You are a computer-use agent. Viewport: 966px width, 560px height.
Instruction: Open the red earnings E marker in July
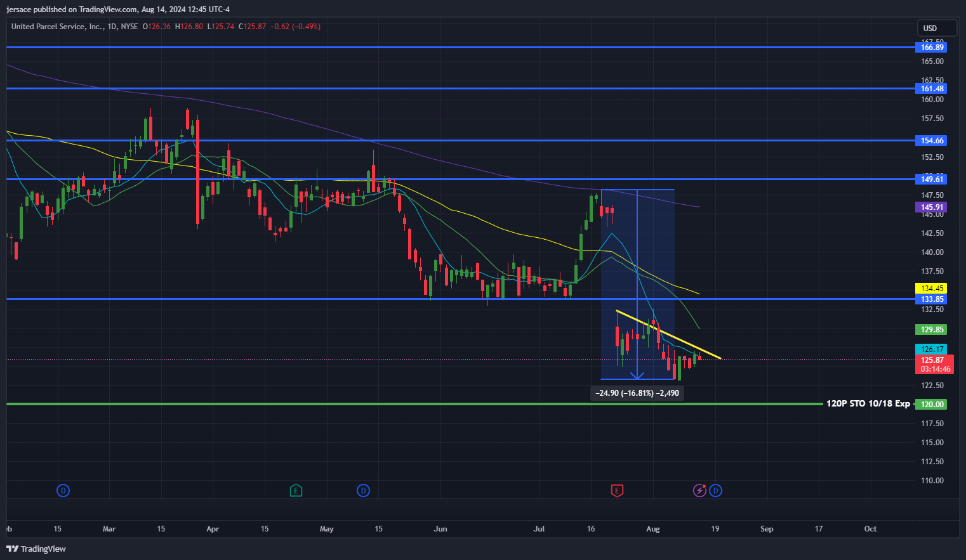coord(617,490)
